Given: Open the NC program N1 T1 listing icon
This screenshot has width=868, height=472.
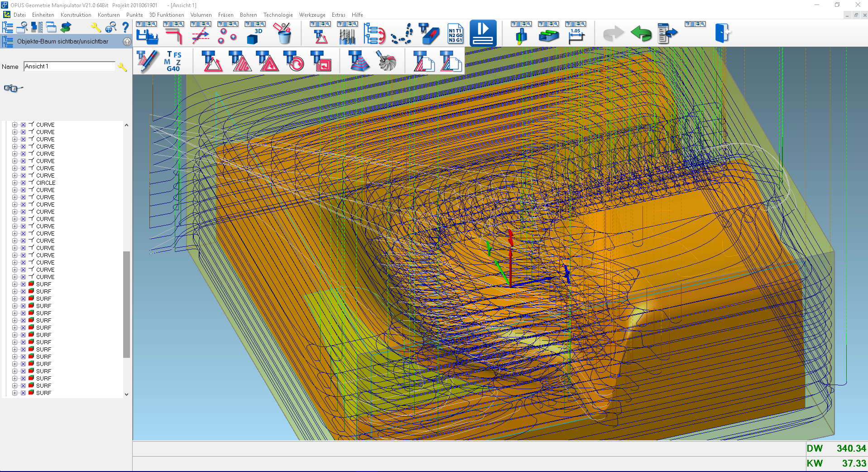Looking at the screenshot, I should (x=456, y=34).
